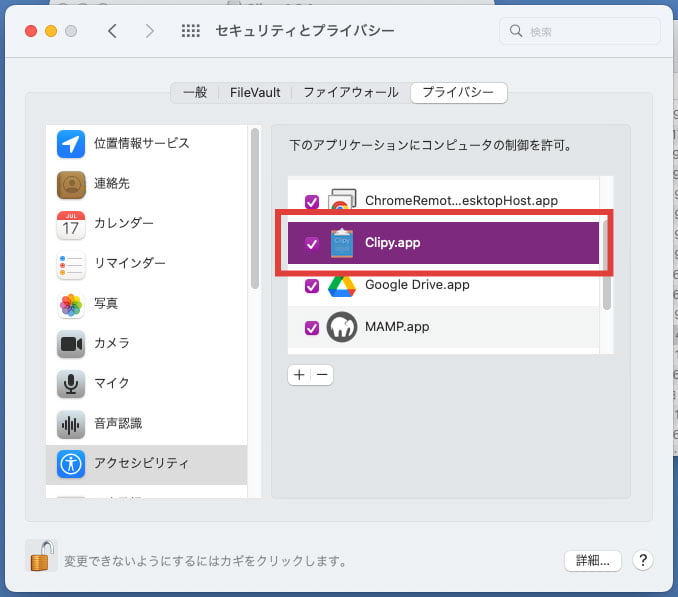The image size is (678, 597).
Task: Click the Location Services arrow icon
Action: pos(71,144)
